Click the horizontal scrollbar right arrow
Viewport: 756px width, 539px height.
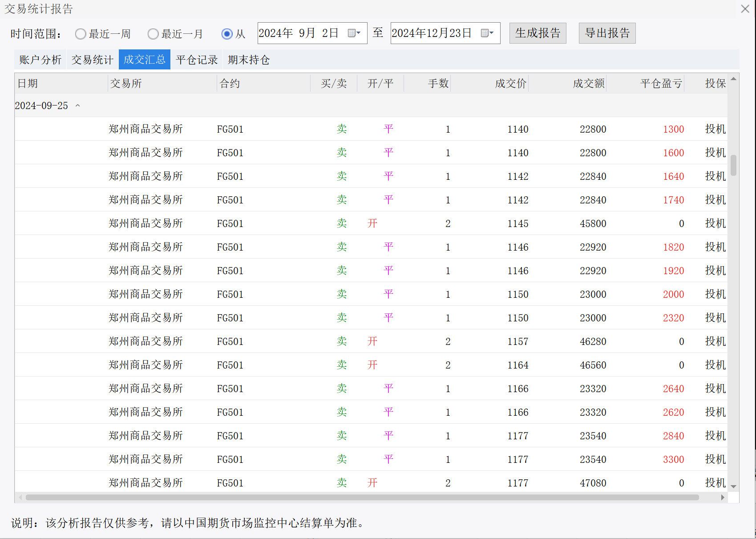[723, 497]
